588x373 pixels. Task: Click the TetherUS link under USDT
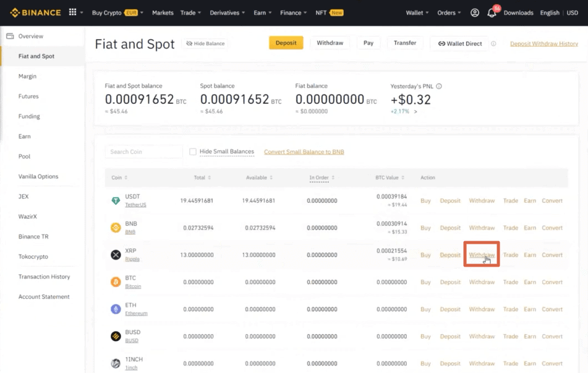tap(136, 205)
